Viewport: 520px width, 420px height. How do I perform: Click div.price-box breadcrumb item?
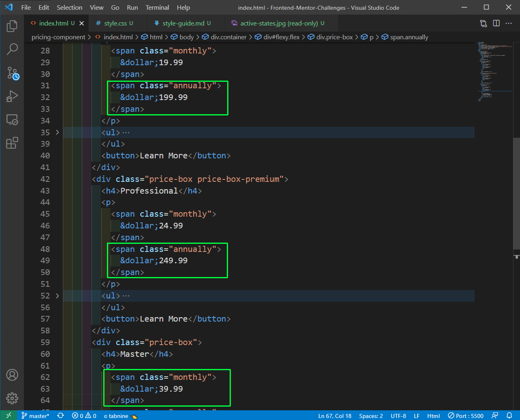point(330,37)
